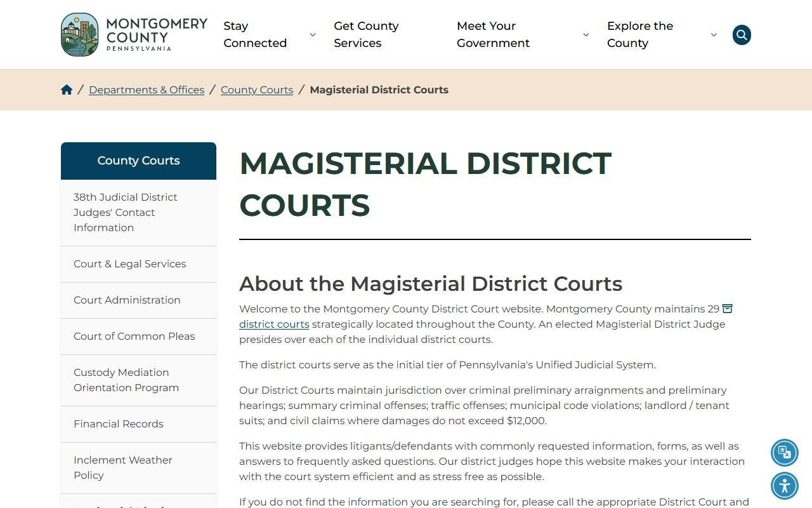Open the district courts inline link

[x=274, y=324]
